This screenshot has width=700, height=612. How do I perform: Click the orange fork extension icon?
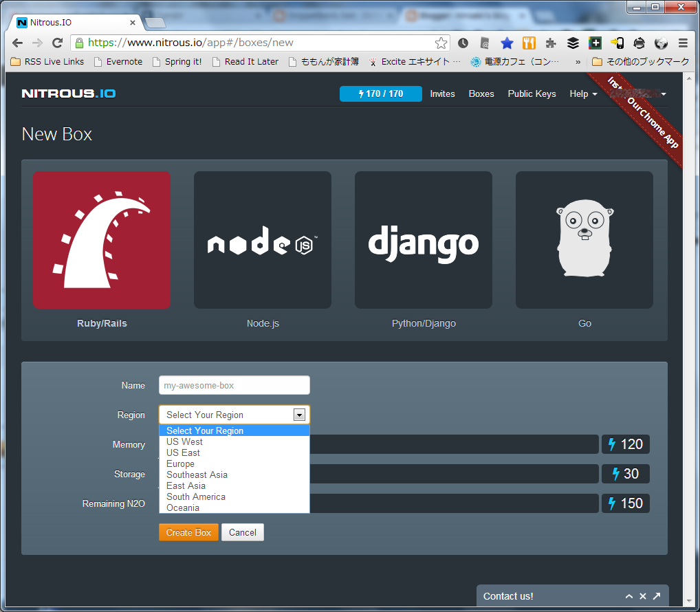529,43
